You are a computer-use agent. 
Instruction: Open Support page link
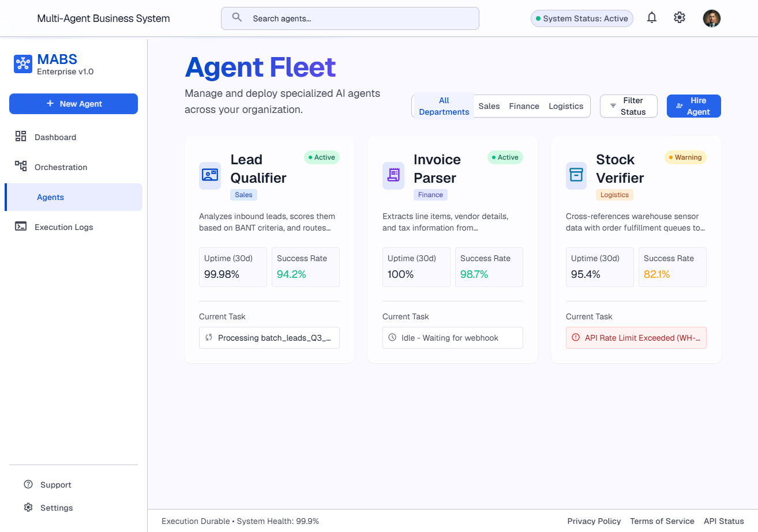pos(56,485)
